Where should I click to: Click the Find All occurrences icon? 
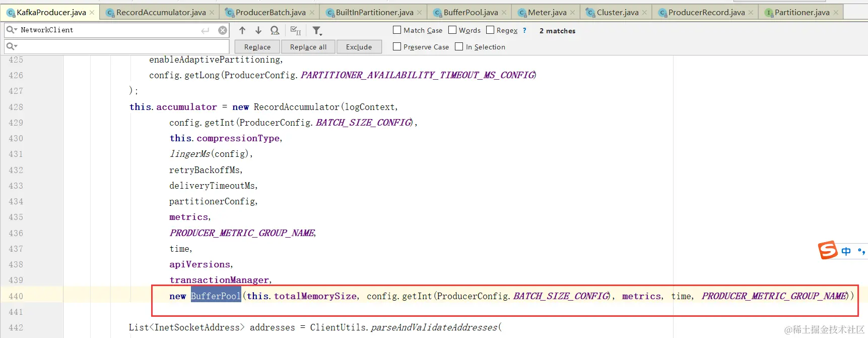click(x=275, y=31)
